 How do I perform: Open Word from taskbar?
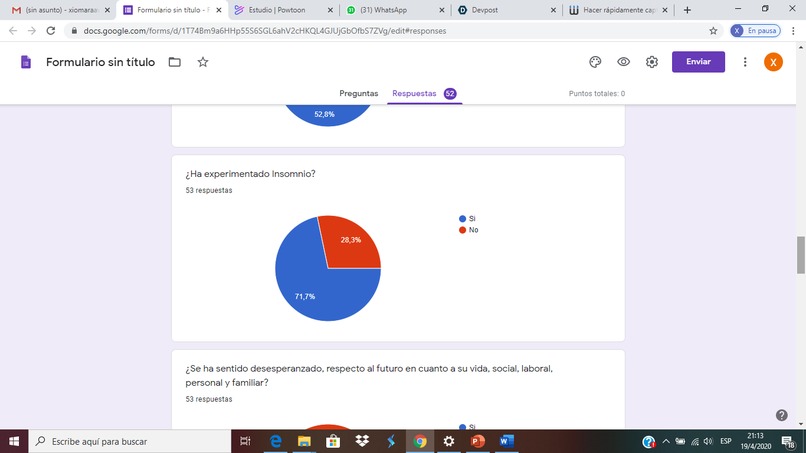(506, 441)
